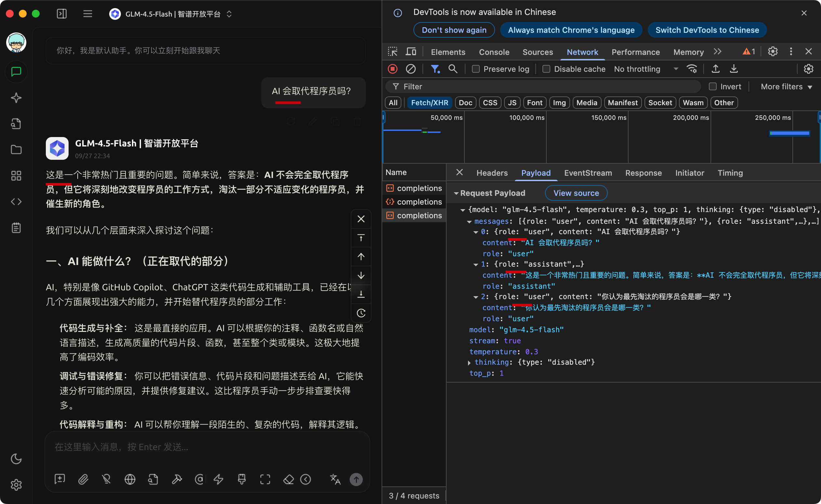Go to previous message with the up arrow
This screenshot has width=821, height=504.
tap(361, 256)
